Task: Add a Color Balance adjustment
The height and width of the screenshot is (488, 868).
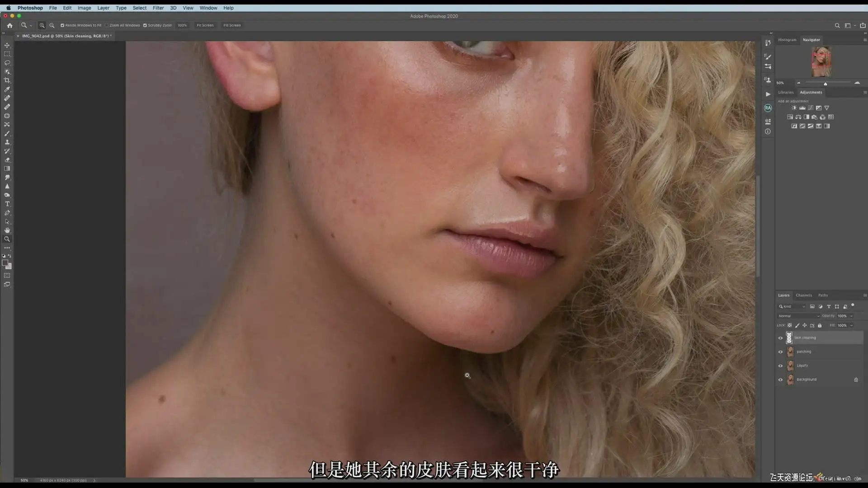Action: 798,117
